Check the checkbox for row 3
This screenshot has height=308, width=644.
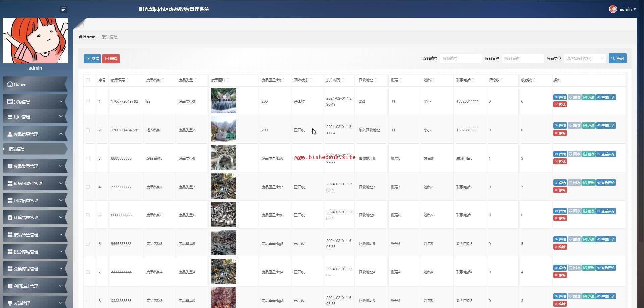(88, 158)
